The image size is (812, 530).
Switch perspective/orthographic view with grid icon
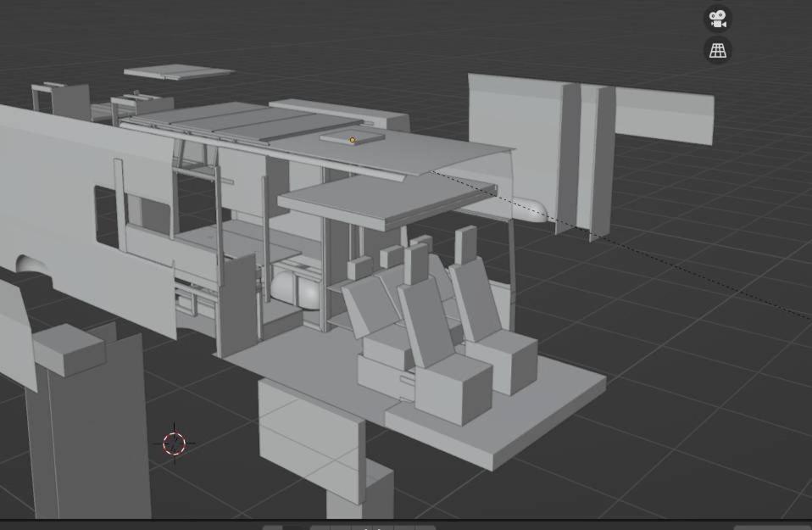[x=718, y=50]
